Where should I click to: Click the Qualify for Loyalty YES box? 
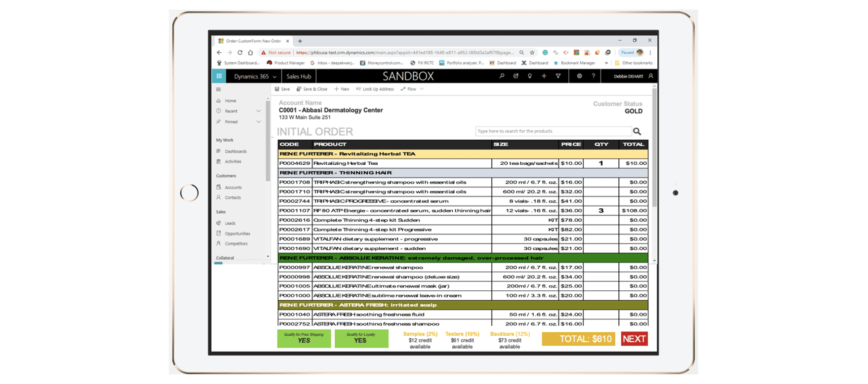pos(361,338)
